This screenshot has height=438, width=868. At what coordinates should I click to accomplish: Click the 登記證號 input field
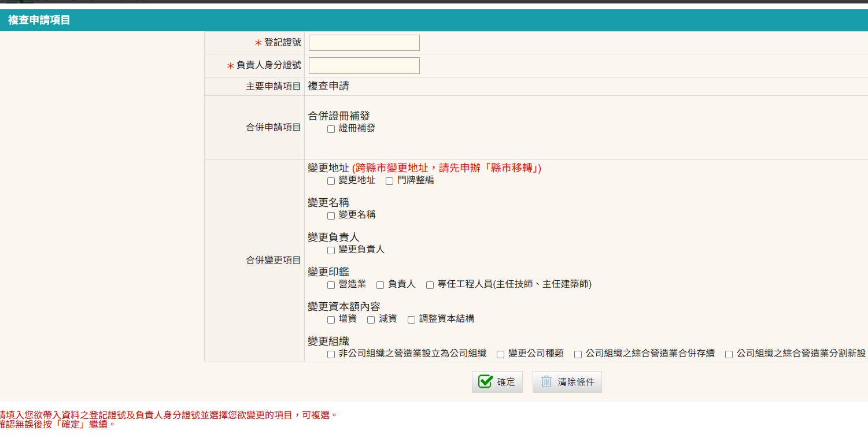coord(364,43)
